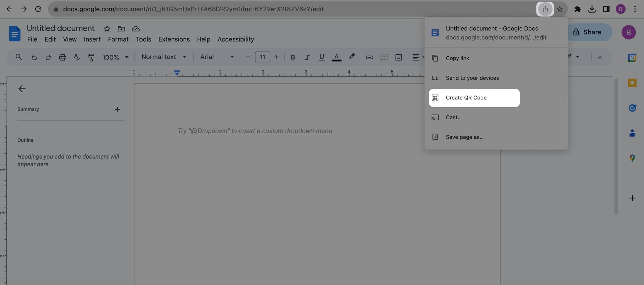
Task: Go back in browser history
Action: click(x=9, y=9)
